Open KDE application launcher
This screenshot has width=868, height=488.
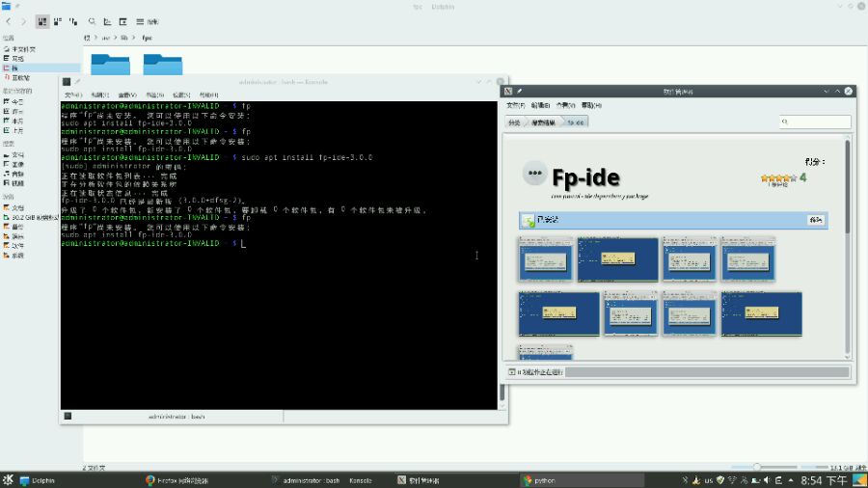pyautogui.click(x=8, y=479)
